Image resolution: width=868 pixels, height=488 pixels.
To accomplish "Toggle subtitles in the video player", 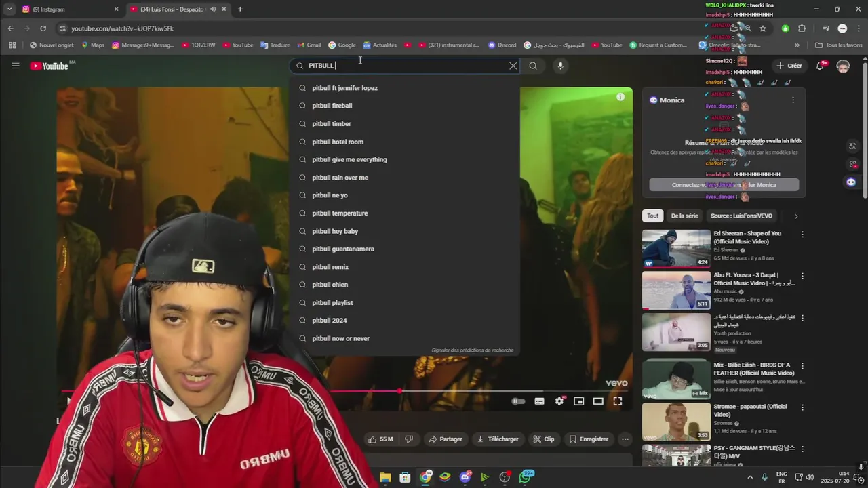I will pyautogui.click(x=539, y=401).
